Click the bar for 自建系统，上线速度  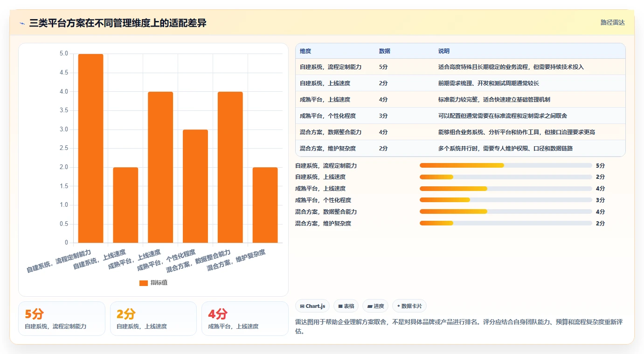(x=125, y=205)
